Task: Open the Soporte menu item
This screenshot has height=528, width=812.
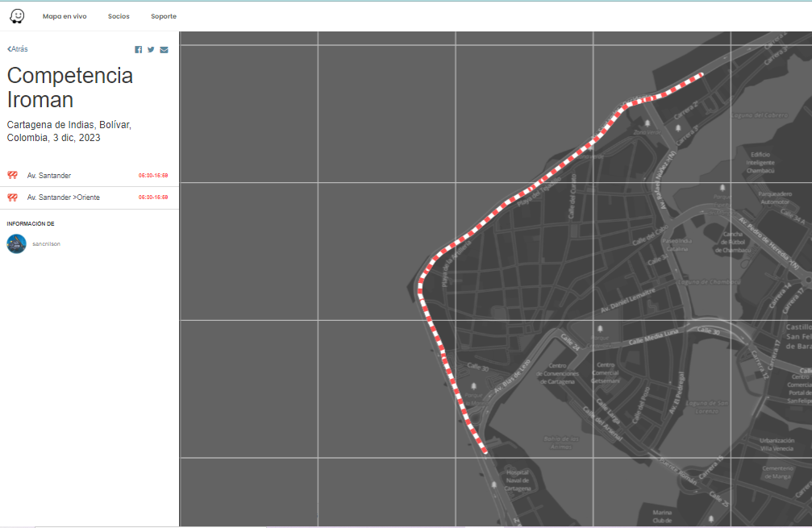Action: pyautogui.click(x=164, y=17)
